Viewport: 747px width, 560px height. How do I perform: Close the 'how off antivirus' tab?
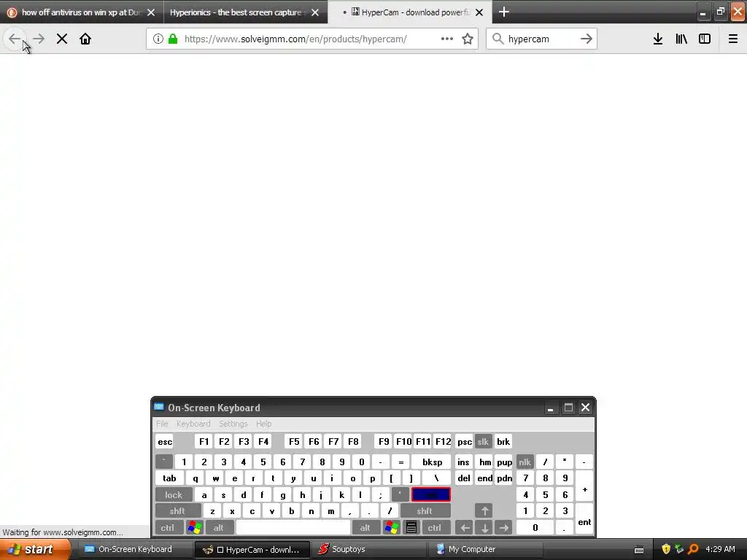(151, 12)
